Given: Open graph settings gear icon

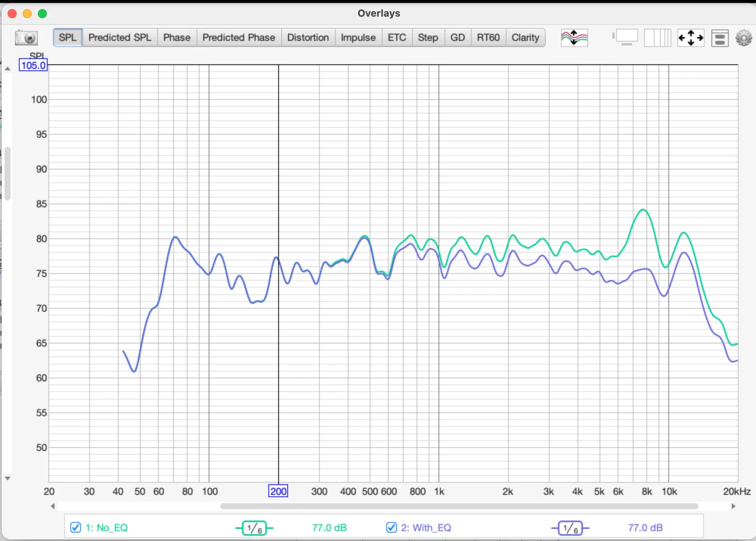Looking at the screenshot, I should click(744, 38).
